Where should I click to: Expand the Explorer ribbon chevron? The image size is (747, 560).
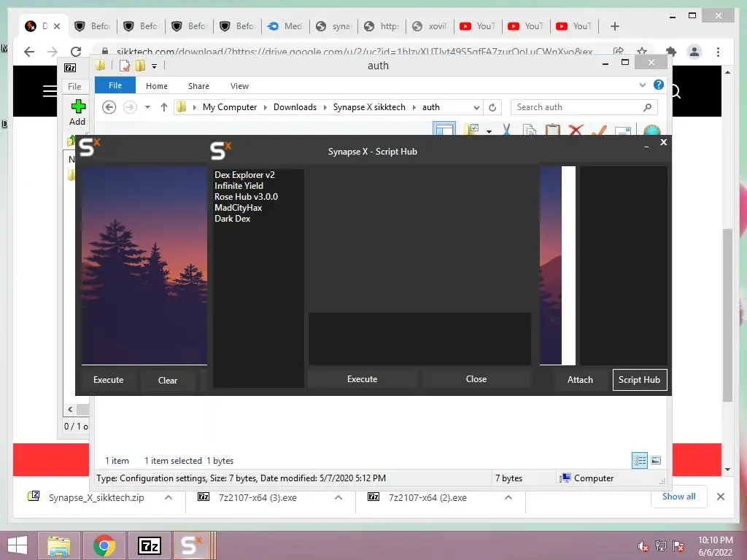coord(642,85)
